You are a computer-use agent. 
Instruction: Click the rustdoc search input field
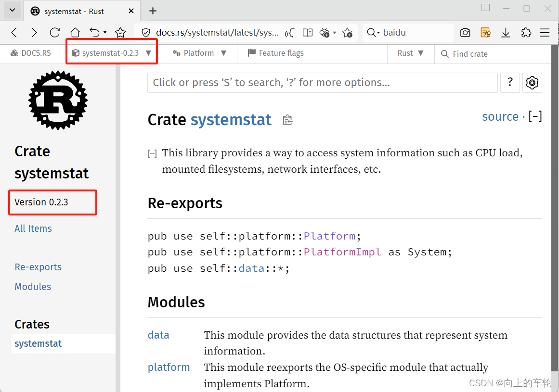(x=323, y=83)
